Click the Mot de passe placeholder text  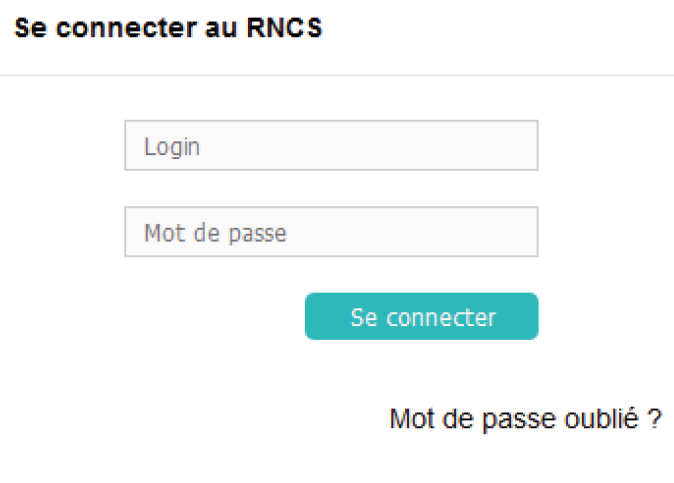click(215, 233)
